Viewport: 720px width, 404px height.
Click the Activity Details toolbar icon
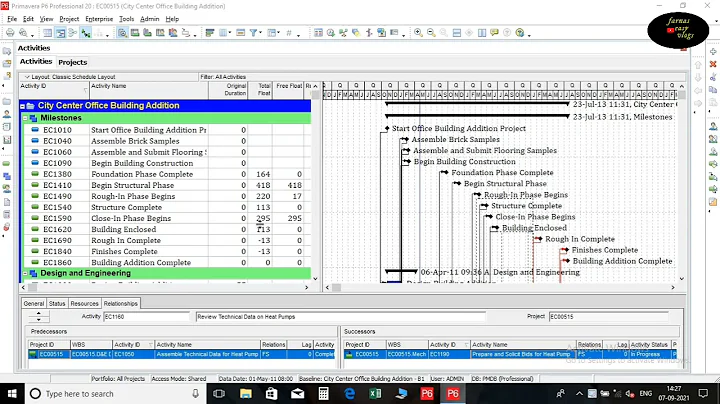pyautogui.click(x=122, y=33)
